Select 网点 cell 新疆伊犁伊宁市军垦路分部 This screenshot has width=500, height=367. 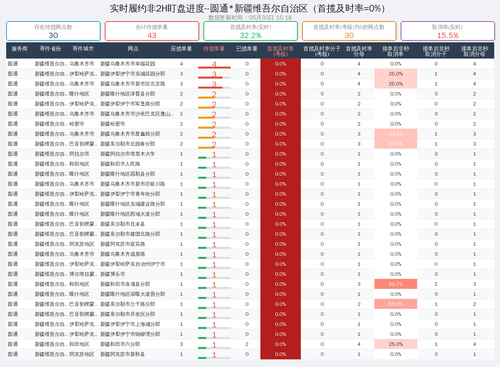(x=130, y=104)
